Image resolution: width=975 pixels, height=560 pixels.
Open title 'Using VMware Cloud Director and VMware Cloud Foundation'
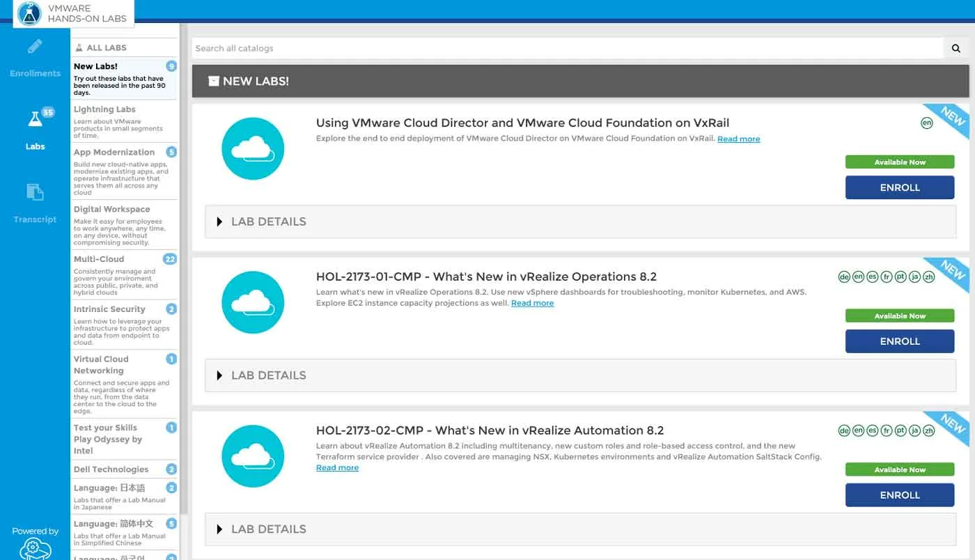(x=522, y=123)
